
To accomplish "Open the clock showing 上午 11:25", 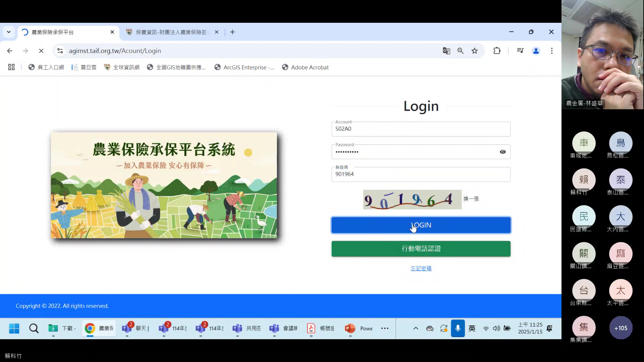I will point(530,328).
